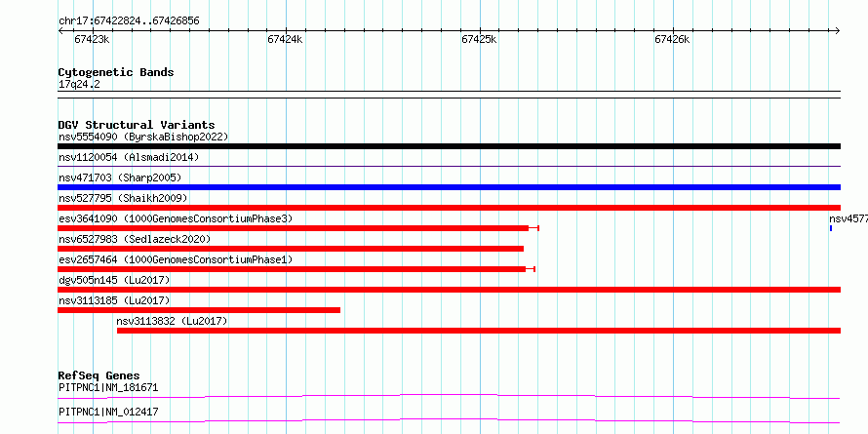Click the magenta PITPNC1|NM_012417 intron line

[x=449, y=420]
